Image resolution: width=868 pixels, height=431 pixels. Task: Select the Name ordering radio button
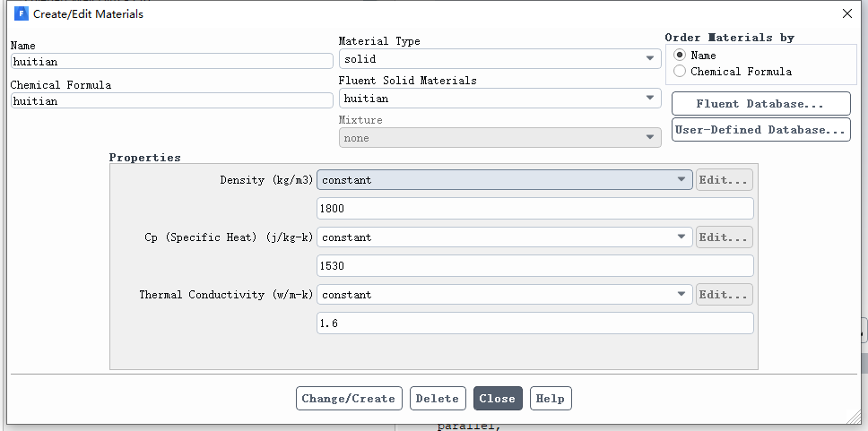[x=680, y=56]
